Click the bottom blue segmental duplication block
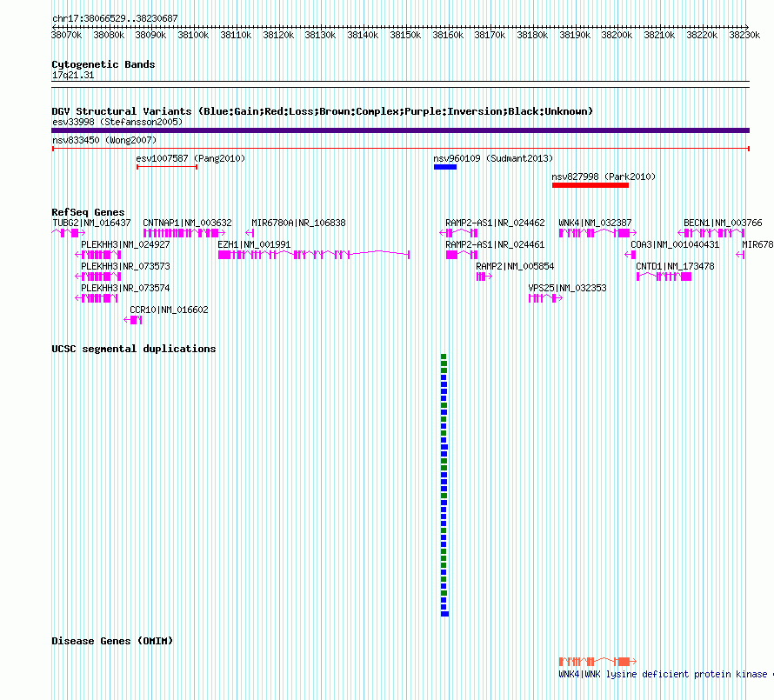The width and height of the screenshot is (774, 700). [444, 614]
